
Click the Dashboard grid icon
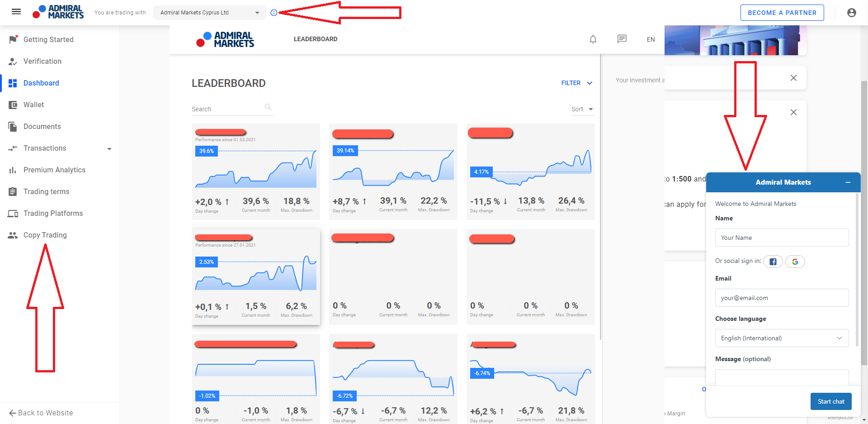(x=13, y=83)
